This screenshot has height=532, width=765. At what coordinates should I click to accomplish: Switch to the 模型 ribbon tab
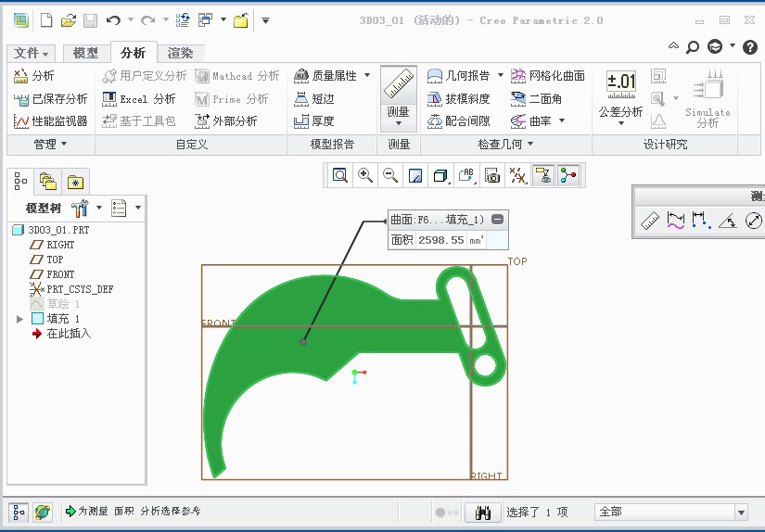click(x=85, y=53)
